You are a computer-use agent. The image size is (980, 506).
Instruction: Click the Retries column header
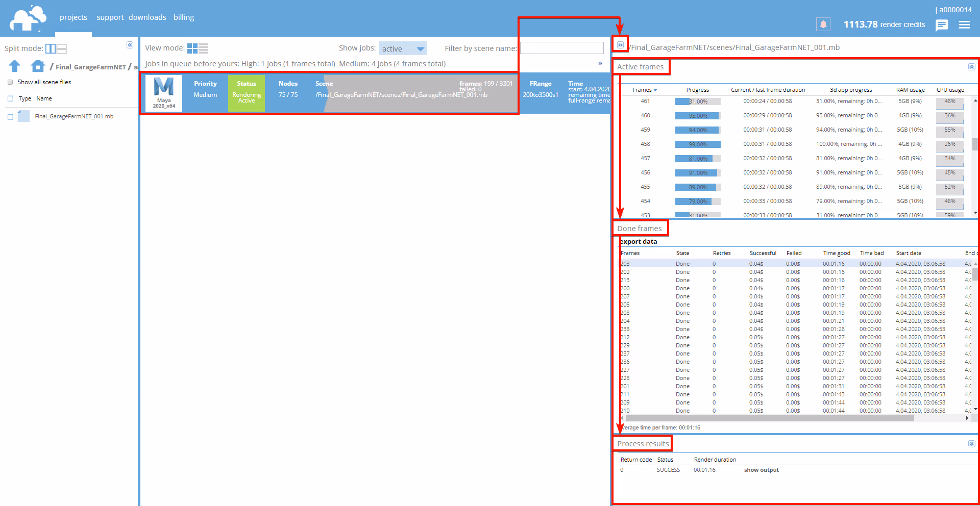tap(722, 253)
